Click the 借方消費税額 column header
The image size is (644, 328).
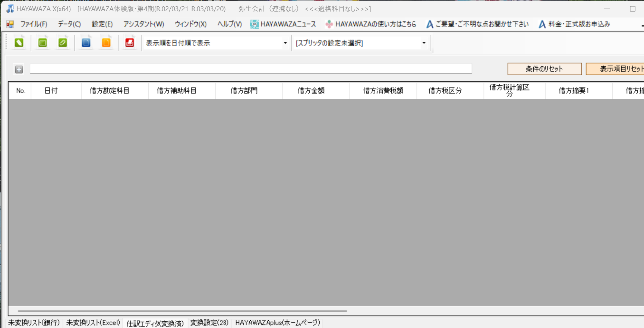pyautogui.click(x=383, y=91)
